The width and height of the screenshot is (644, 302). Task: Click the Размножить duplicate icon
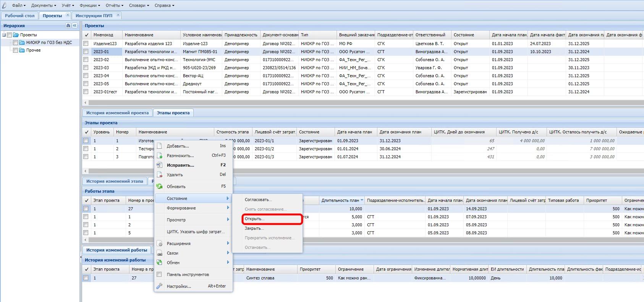(160, 156)
